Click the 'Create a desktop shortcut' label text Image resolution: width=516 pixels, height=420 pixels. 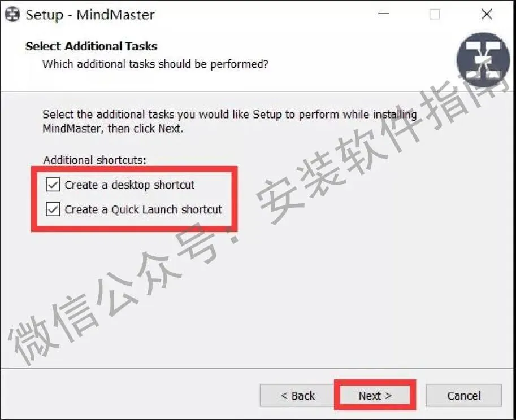point(129,185)
